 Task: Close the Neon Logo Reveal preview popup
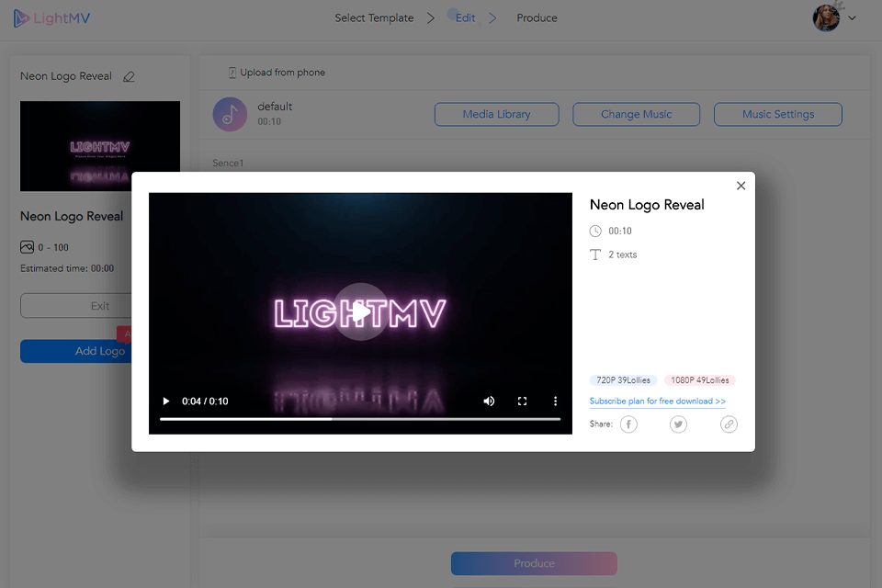pos(741,186)
